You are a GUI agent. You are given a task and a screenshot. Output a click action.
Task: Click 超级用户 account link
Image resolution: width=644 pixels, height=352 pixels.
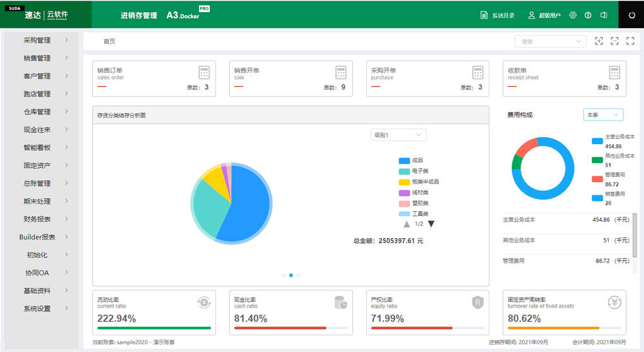point(544,15)
